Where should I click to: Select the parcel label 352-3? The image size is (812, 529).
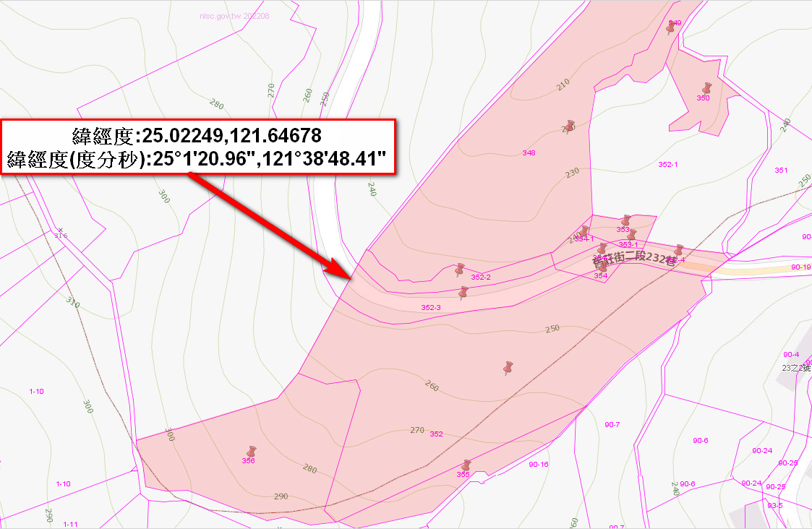(431, 307)
